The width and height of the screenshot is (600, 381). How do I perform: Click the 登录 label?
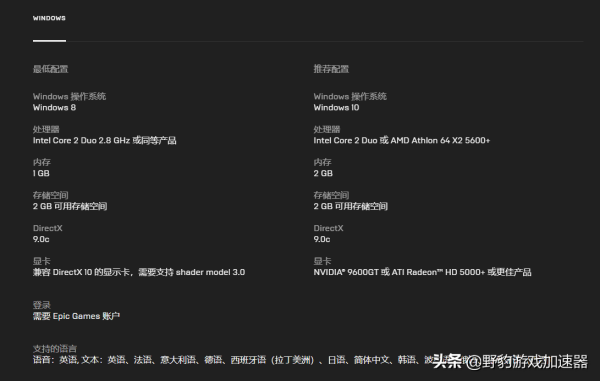coord(42,305)
